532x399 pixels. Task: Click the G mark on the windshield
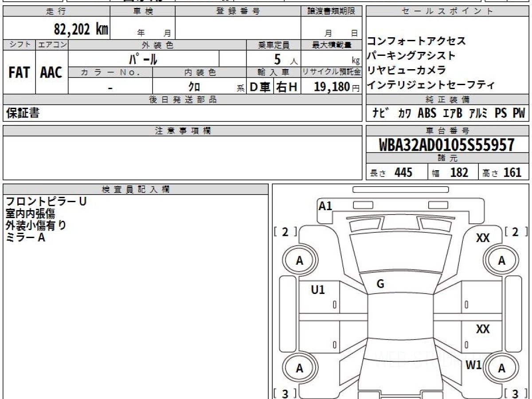pos(380,285)
